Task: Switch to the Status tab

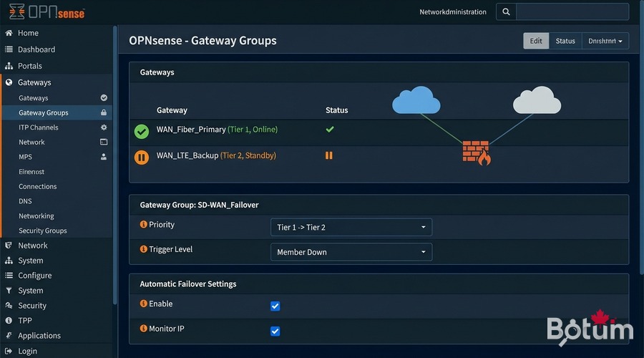Action: (x=565, y=41)
